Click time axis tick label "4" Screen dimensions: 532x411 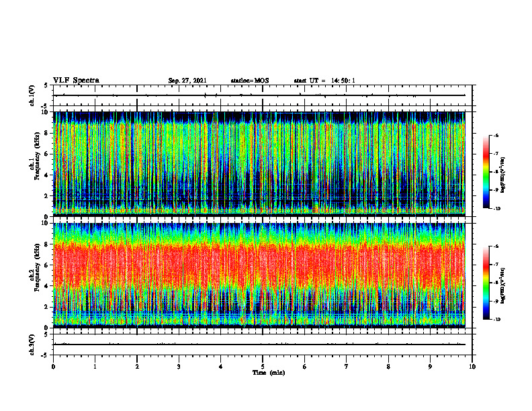(x=221, y=367)
